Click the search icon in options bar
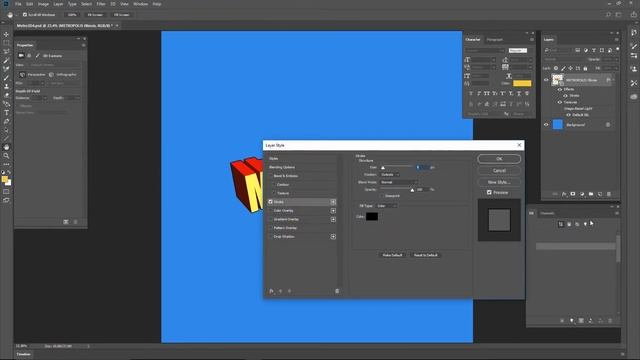This screenshot has width=640, height=360. click(608, 15)
